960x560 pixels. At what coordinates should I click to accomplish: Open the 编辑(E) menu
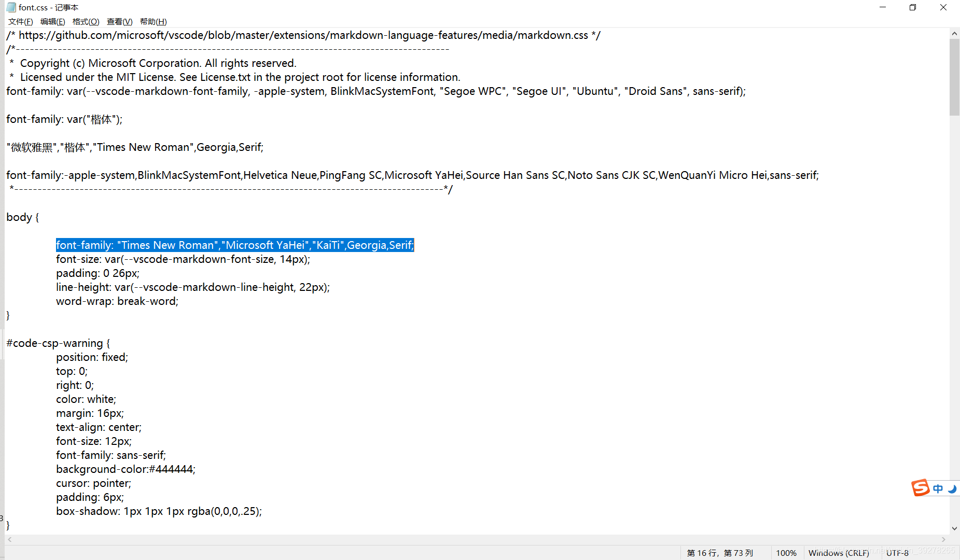53,22
